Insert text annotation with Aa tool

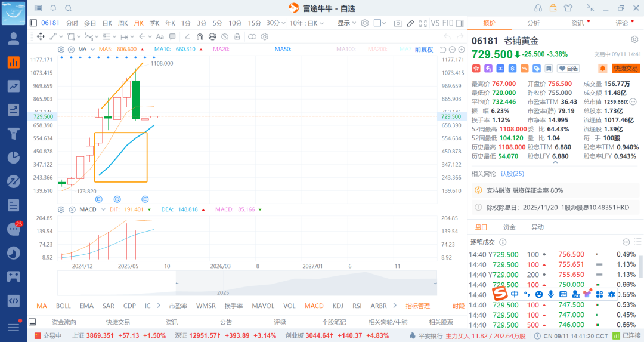(160, 36)
